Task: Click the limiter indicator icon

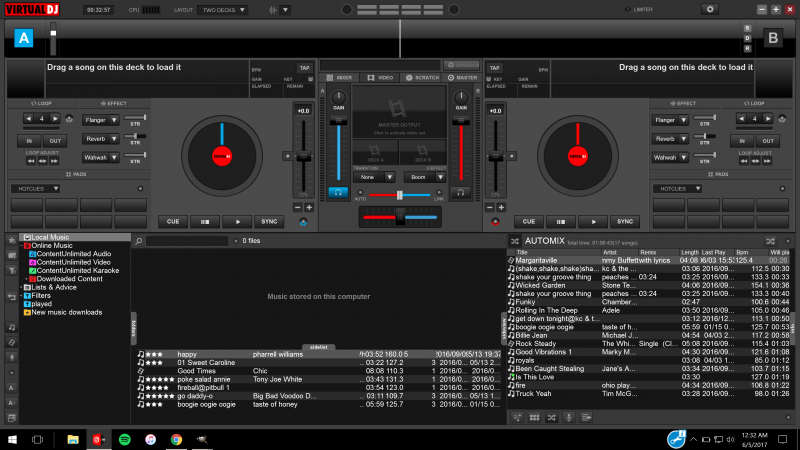Action: (x=628, y=9)
